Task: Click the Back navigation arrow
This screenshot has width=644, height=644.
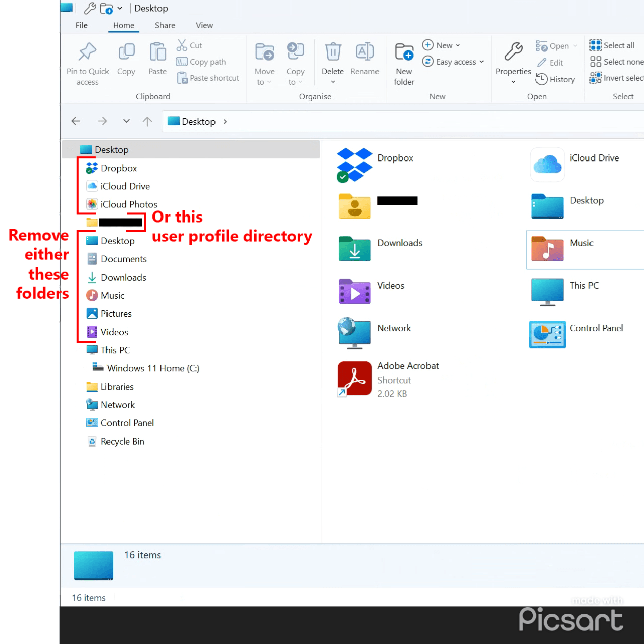Action: (x=76, y=121)
